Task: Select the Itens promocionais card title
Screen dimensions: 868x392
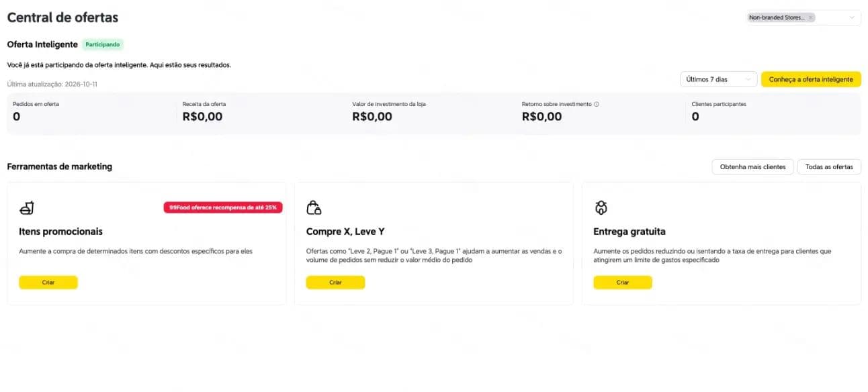Action: tap(60, 232)
